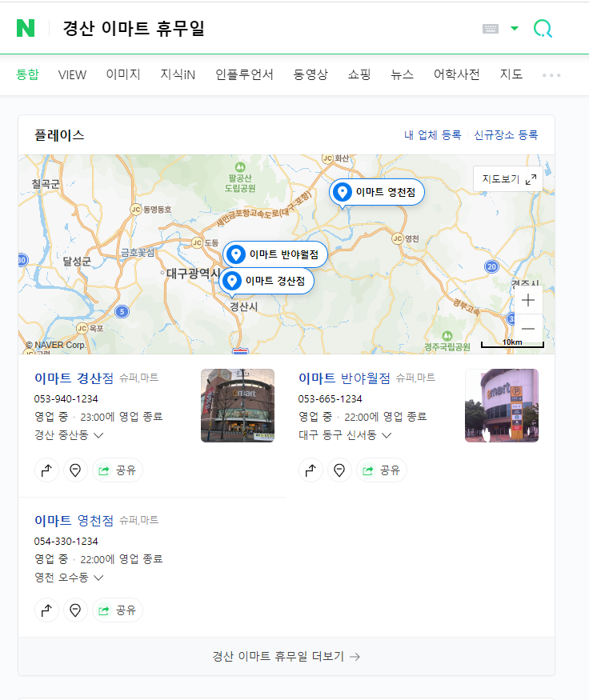This screenshot has width=589, height=700.
Task: Show 이마트 영천점 location pin
Action: point(75,610)
